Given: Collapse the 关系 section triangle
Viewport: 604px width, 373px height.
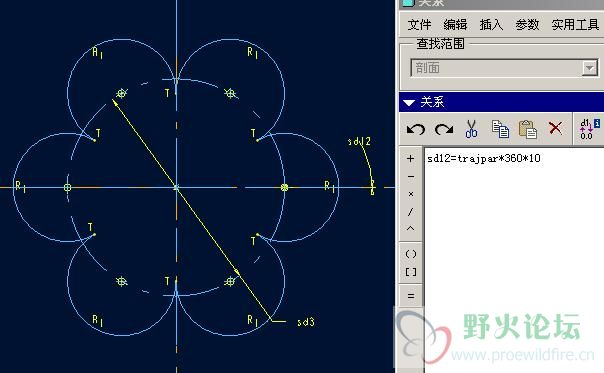Looking at the screenshot, I should click(409, 102).
